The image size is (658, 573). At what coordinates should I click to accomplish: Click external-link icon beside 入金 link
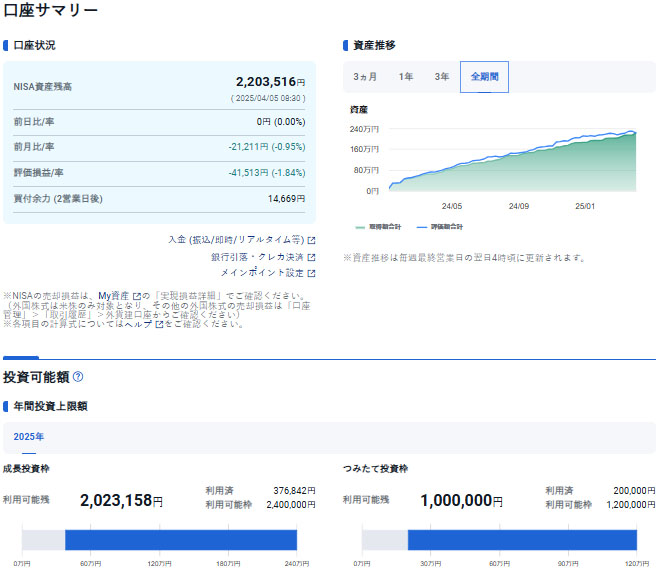tap(311, 240)
